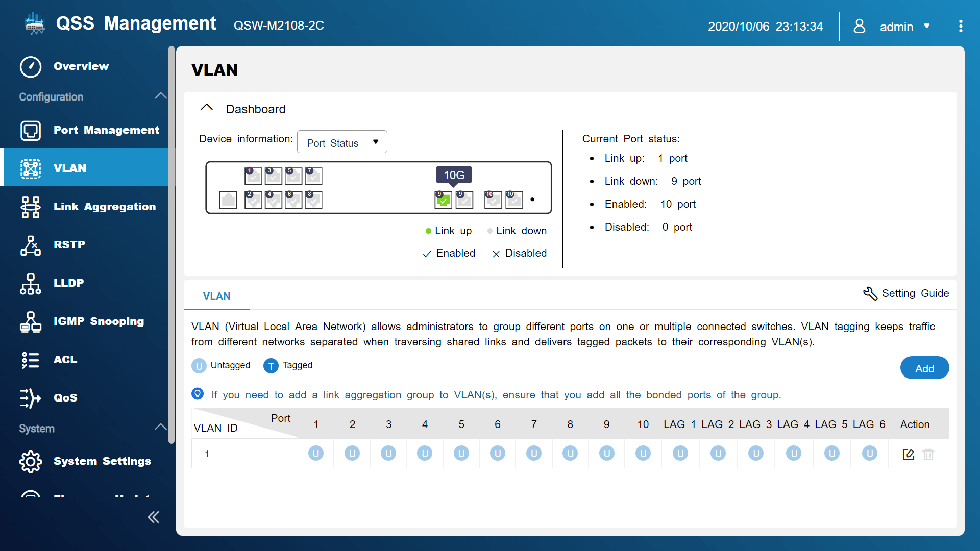The image size is (980, 551).
Task: Collapse the Dashboard section chevron
Action: point(207,108)
